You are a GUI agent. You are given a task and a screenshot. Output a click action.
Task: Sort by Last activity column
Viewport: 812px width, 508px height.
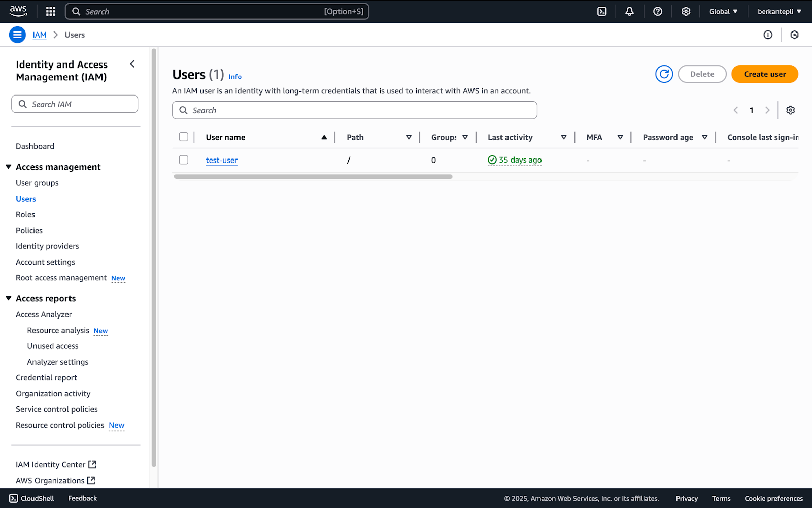coord(563,137)
